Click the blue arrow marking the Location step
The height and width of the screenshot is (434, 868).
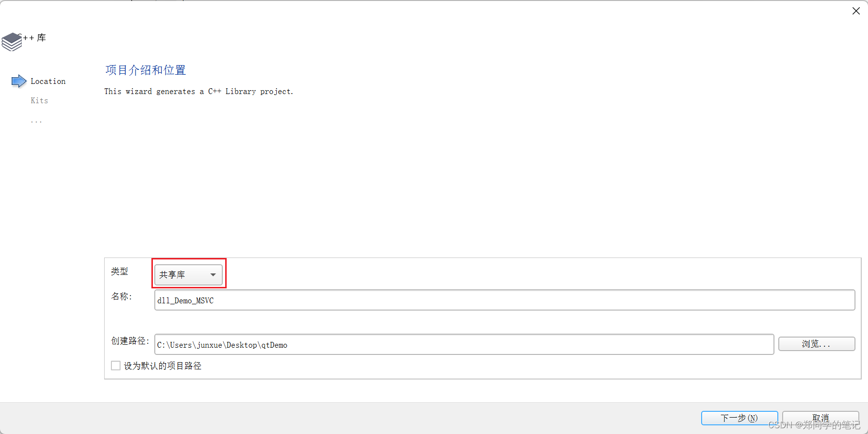pyautogui.click(x=18, y=81)
